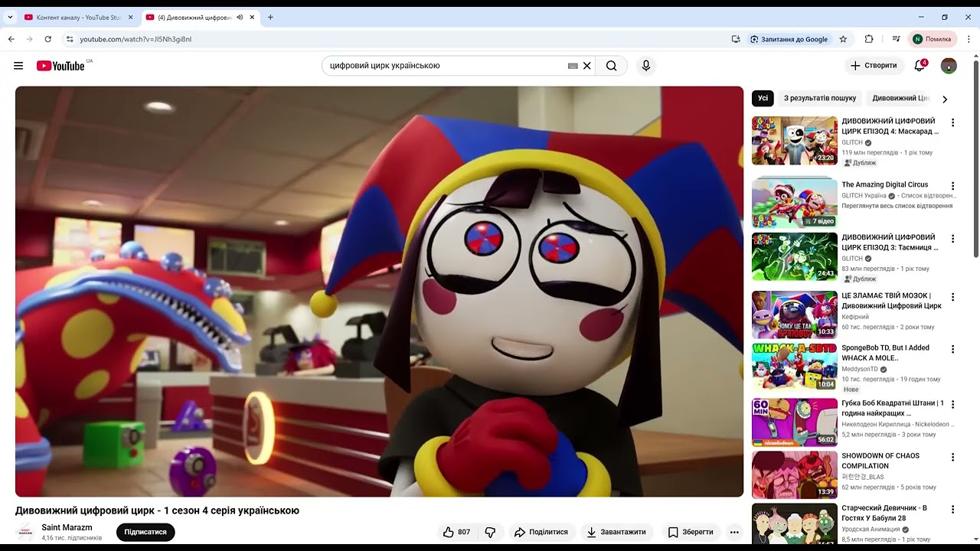Go back in browser history
Image resolution: width=980 pixels, height=551 pixels.
11,39
